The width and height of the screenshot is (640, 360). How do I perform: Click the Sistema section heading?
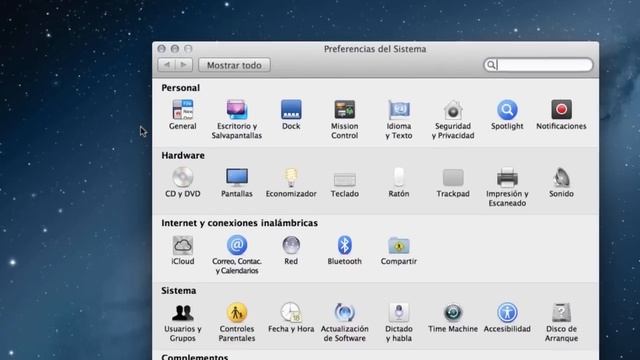[x=178, y=291]
